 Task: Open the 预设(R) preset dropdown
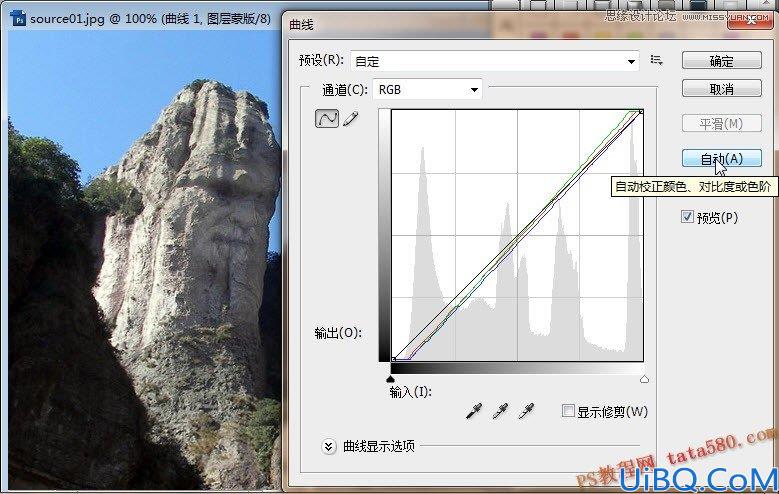(494, 61)
